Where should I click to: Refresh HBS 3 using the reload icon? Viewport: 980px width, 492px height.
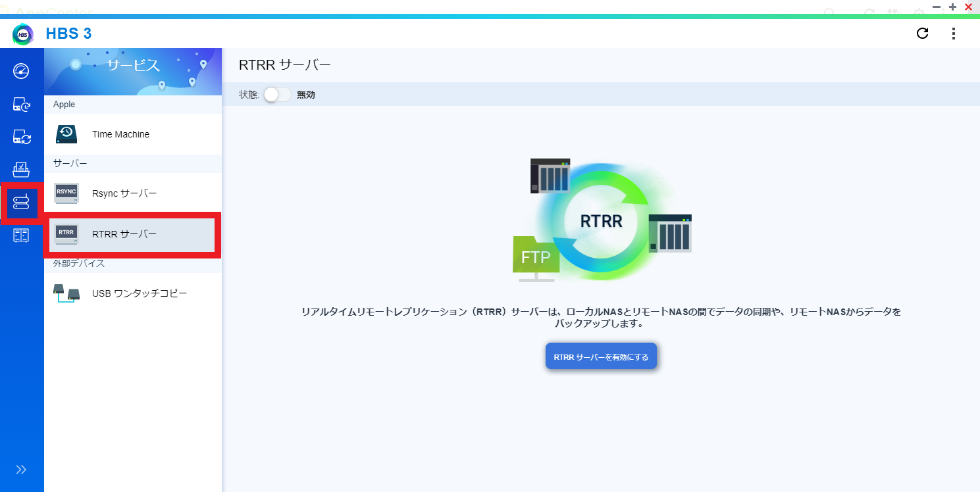coord(923,34)
